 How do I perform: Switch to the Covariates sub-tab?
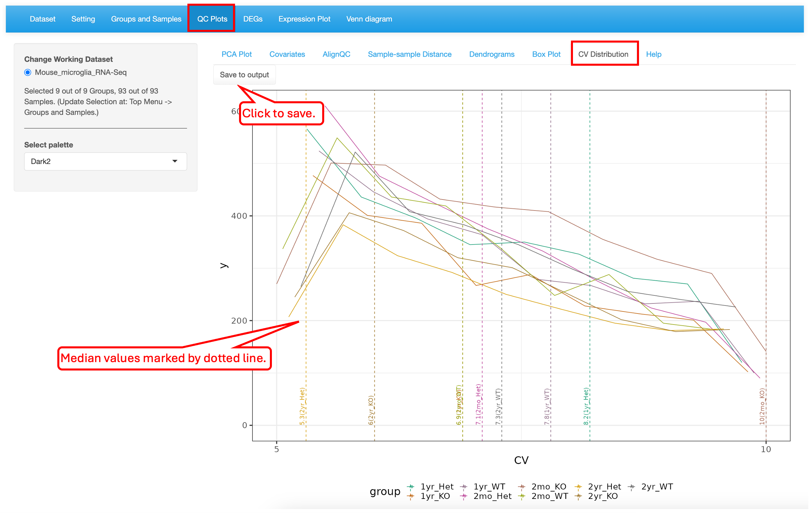(287, 54)
